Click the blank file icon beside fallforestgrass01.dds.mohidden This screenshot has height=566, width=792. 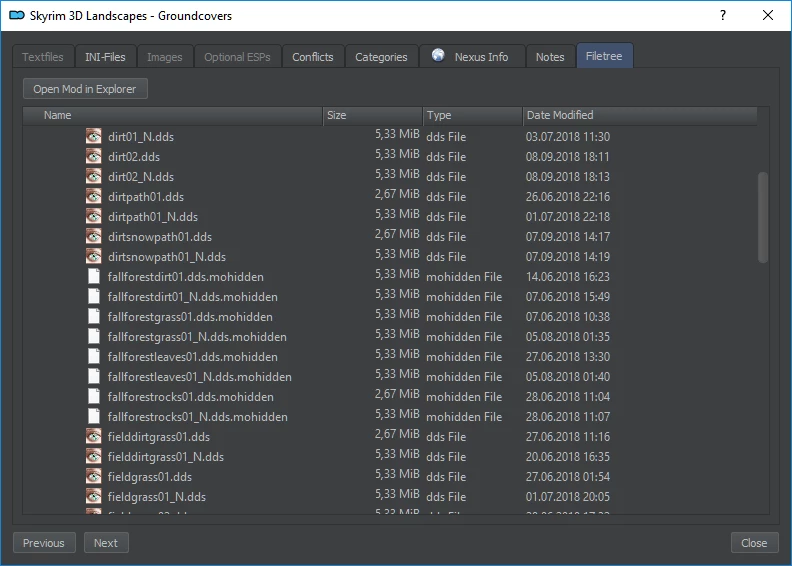coord(94,317)
